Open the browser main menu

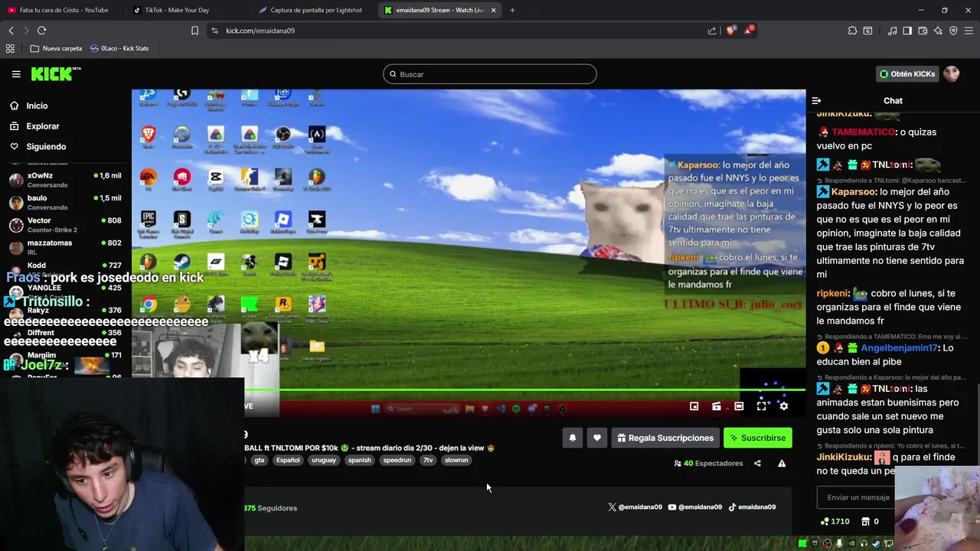pos(969,31)
